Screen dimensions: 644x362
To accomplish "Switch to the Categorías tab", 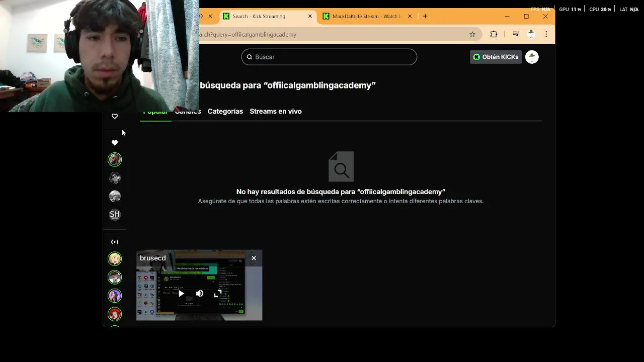I will (225, 111).
